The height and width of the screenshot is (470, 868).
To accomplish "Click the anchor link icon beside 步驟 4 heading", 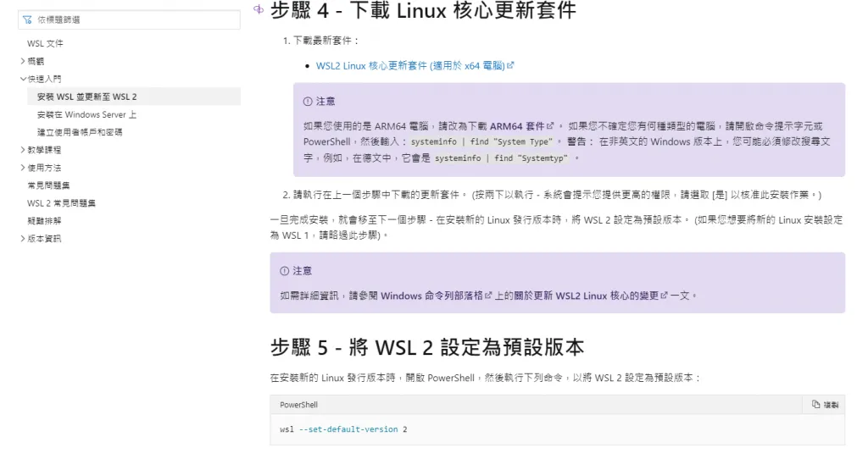I will click(258, 9).
